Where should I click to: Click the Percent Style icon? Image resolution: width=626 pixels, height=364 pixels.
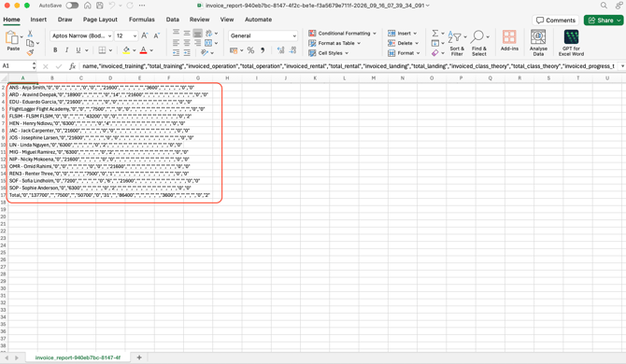tap(250, 50)
